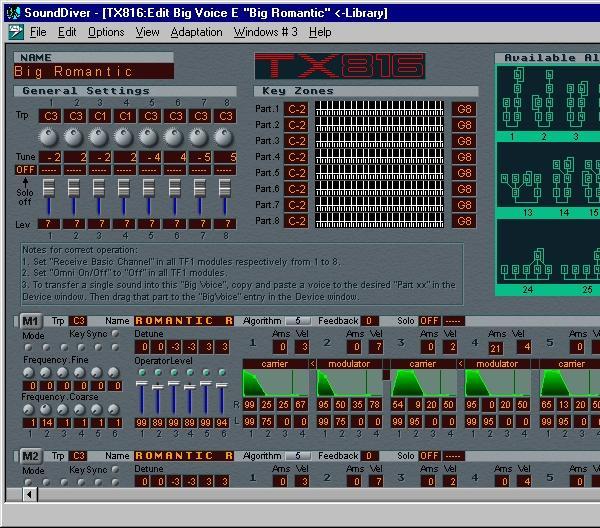Open the Edit menu

click(x=67, y=32)
